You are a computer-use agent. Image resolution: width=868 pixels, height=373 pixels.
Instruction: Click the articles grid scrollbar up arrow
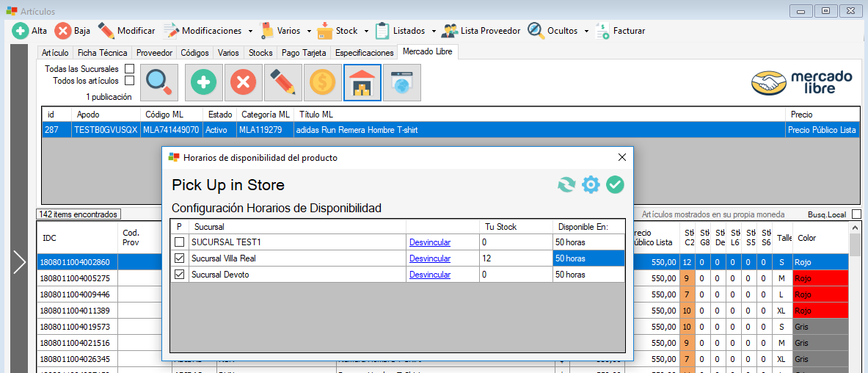[856, 228]
